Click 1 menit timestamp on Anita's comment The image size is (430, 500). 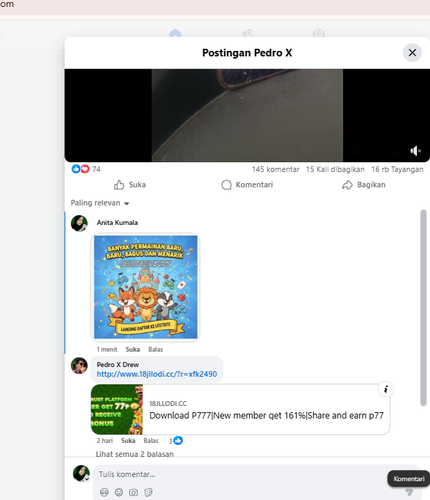click(107, 349)
